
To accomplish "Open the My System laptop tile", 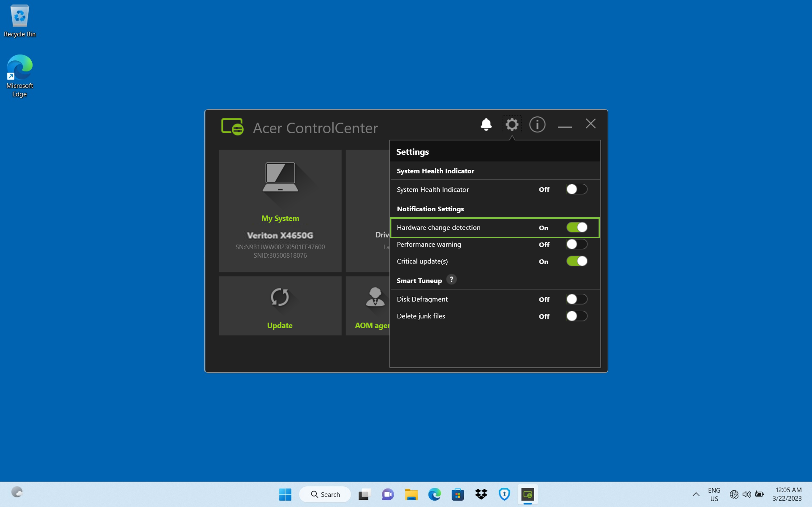I will click(280, 211).
